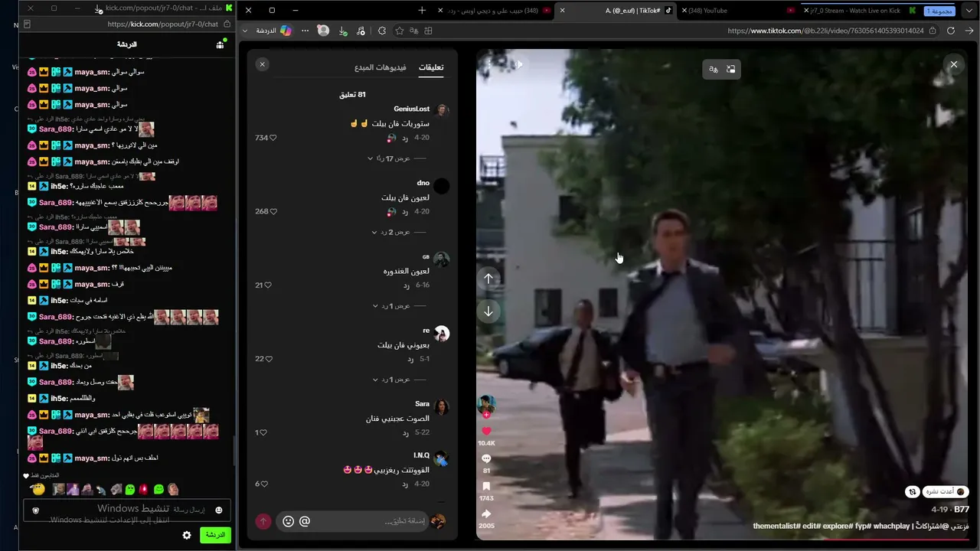Bookmark the TikTok video
The width and height of the screenshot is (980, 551).
click(486, 486)
